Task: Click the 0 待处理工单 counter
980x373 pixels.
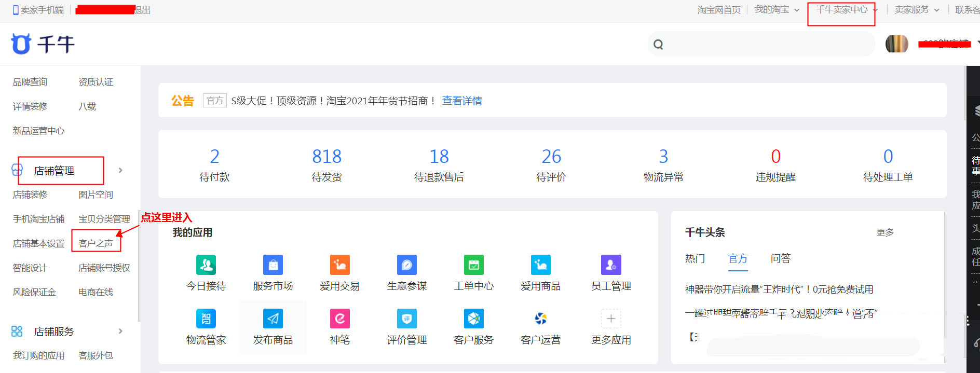Action: coord(888,164)
